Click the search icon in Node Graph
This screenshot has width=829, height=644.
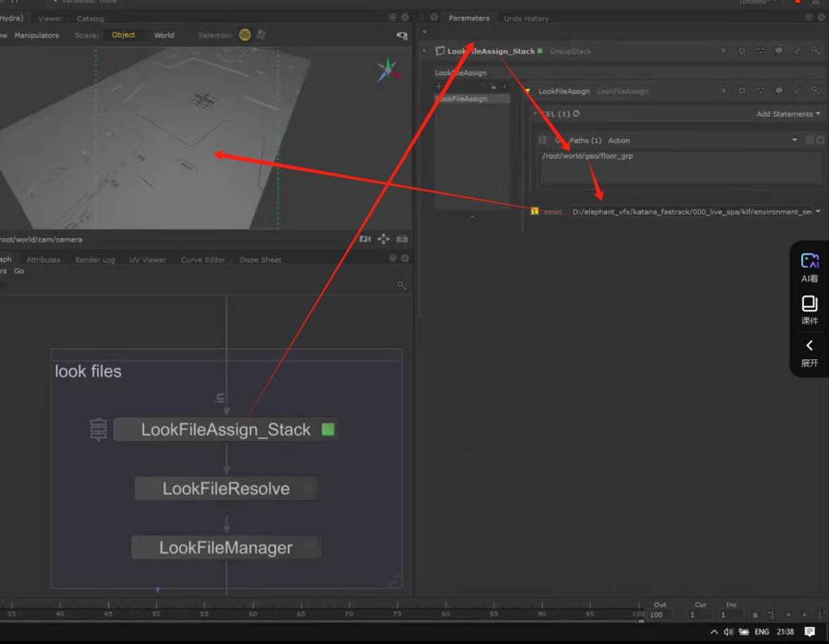pyautogui.click(x=402, y=286)
